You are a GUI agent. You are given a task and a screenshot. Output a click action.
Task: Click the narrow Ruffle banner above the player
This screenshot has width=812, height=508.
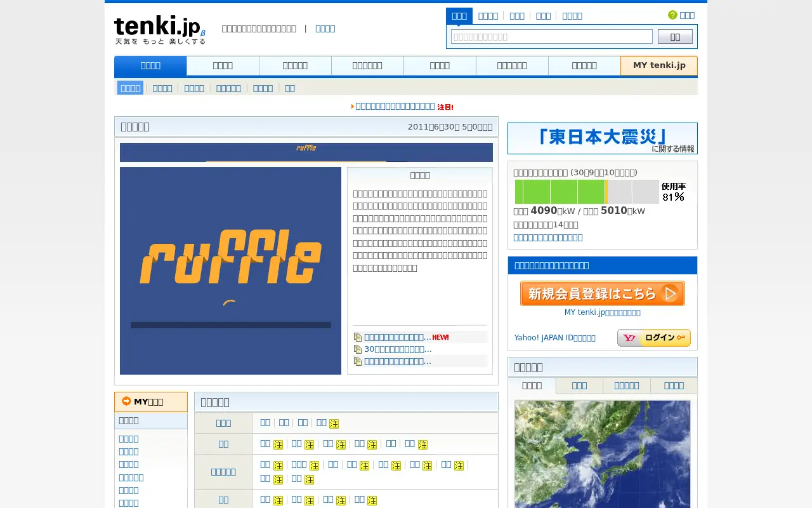pyautogui.click(x=306, y=152)
